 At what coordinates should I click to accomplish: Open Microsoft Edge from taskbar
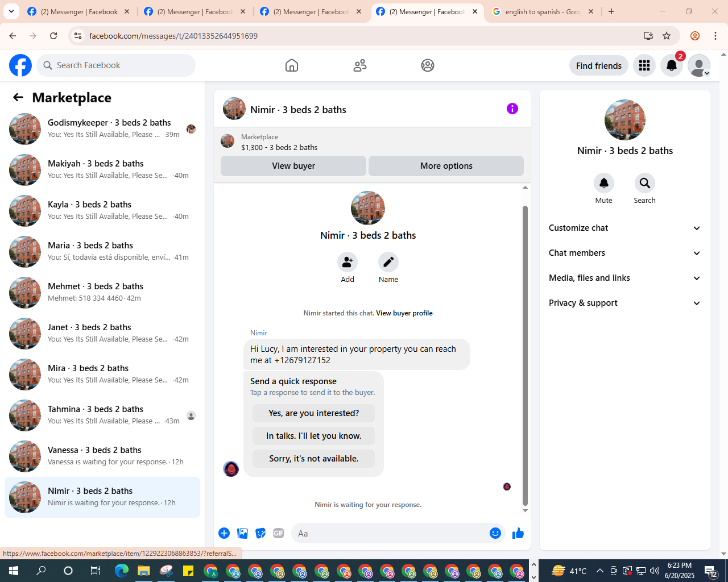point(122,571)
